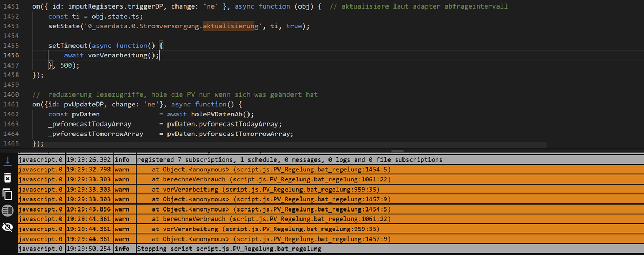Grab the splitter handle between editor and log
Screen dimensions: 644x255
coord(398,151)
